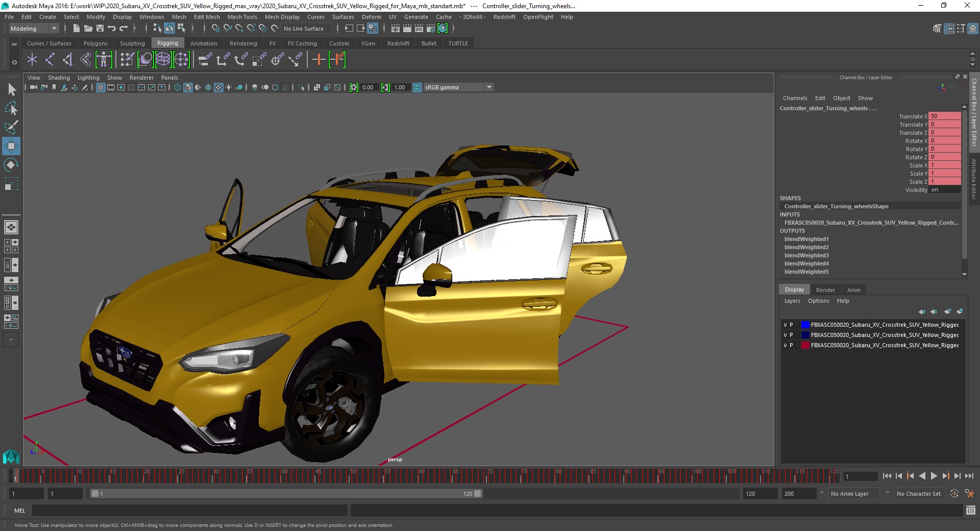The width and height of the screenshot is (980, 531).
Task: Open the shelf options gear menu
Action: (x=14, y=62)
